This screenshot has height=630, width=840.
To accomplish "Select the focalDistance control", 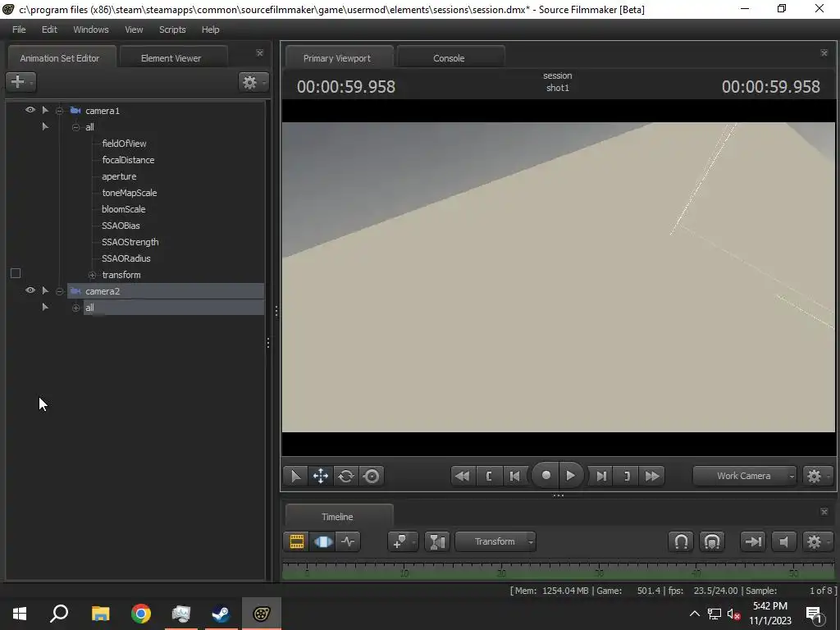I will tap(128, 160).
